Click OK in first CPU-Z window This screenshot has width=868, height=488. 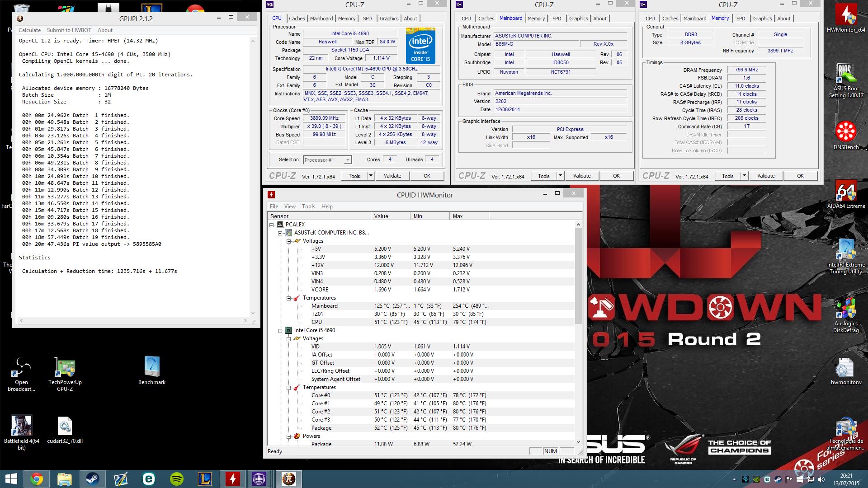click(427, 176)
